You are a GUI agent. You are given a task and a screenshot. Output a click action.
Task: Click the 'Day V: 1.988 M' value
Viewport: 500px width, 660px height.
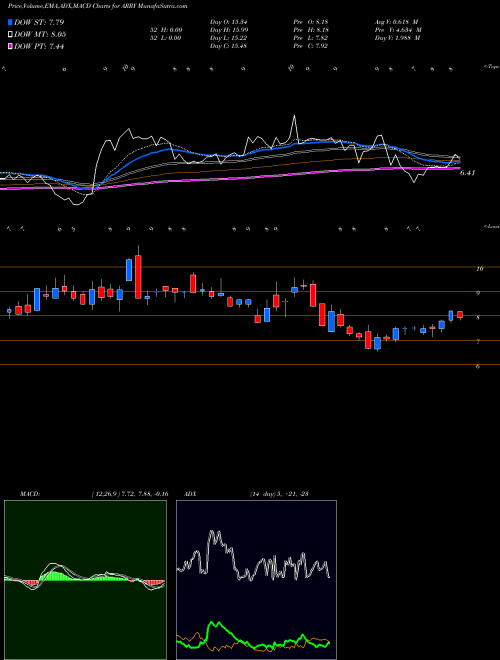pos(398,38)
